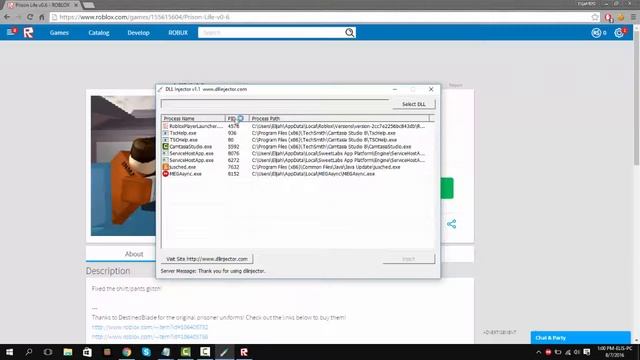Click the game thumbnail image
The image size is (640, 360).
tap(123, 166)
